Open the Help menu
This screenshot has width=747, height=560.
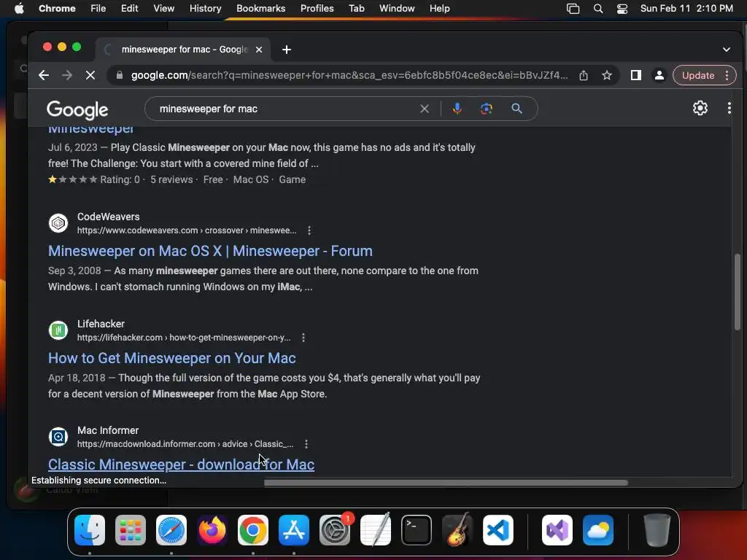(x=439, y=9)
